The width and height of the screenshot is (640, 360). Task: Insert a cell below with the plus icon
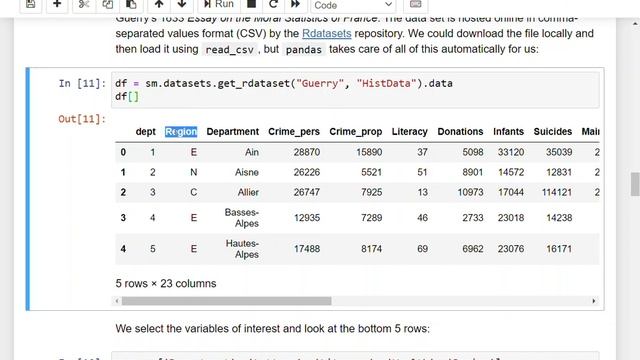click(57, 4)
